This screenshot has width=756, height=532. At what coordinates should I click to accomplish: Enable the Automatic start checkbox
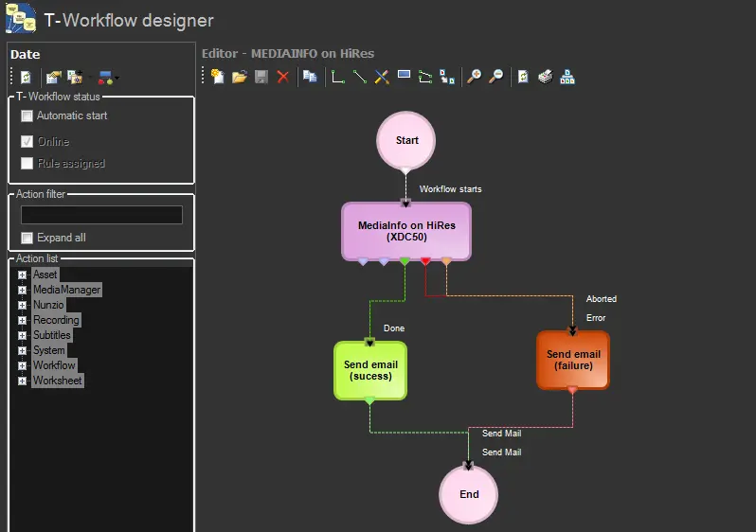click(27, 115)
